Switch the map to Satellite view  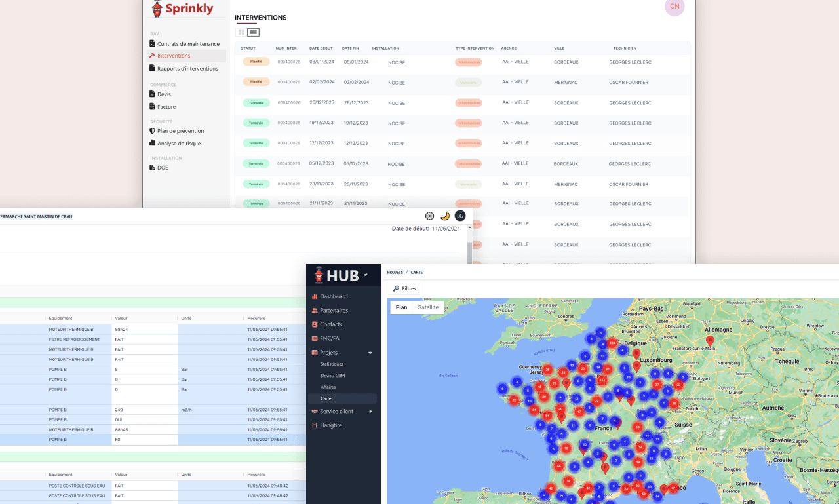click(429, 307)
